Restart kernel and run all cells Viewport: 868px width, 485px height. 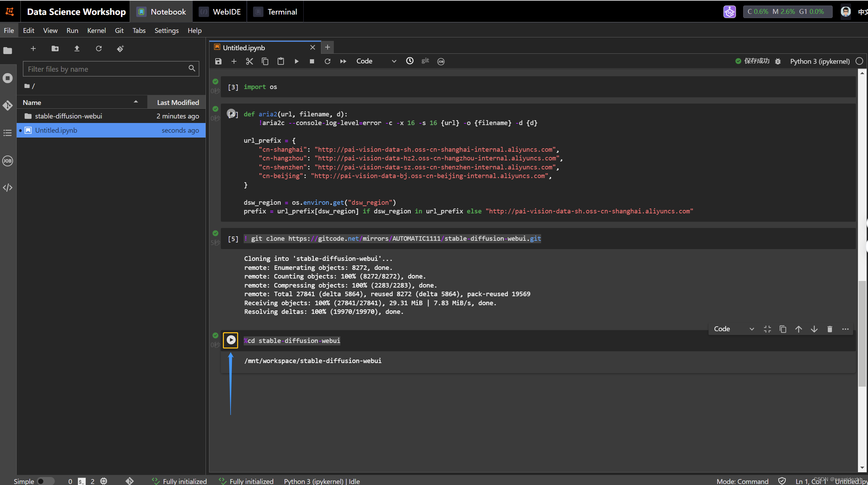click(343, 61)
